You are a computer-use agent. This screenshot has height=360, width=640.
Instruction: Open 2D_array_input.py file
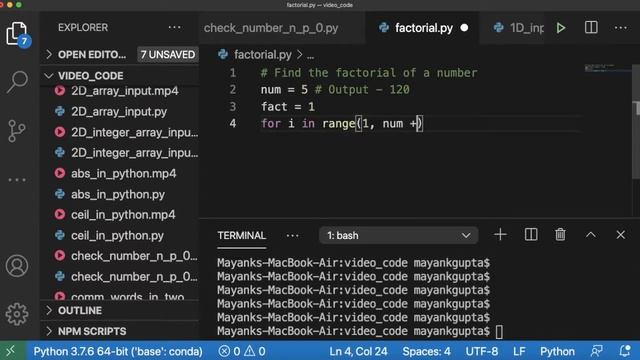pyautogui.click(x=120, y=111)
